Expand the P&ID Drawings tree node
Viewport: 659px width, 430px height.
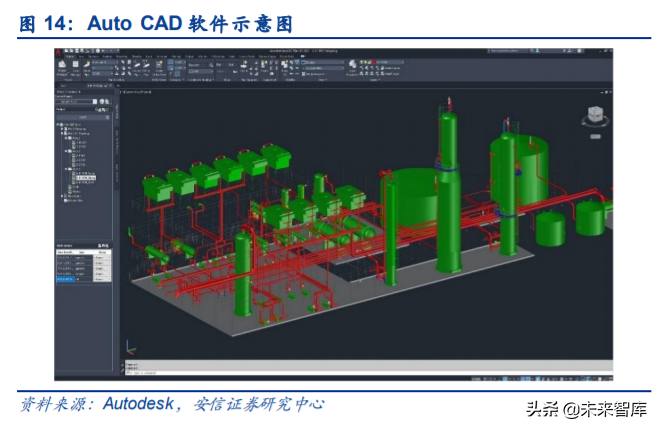pos(62,129)
